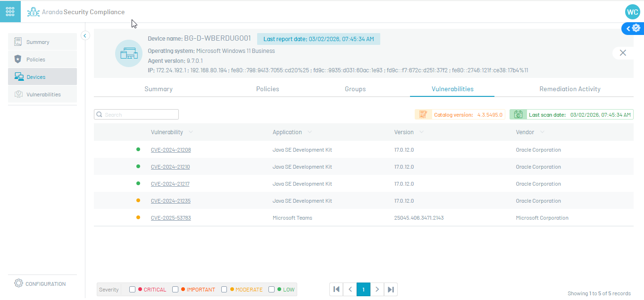
Task: Toggle the Important severity checkbox
Action: coord(176,290)
